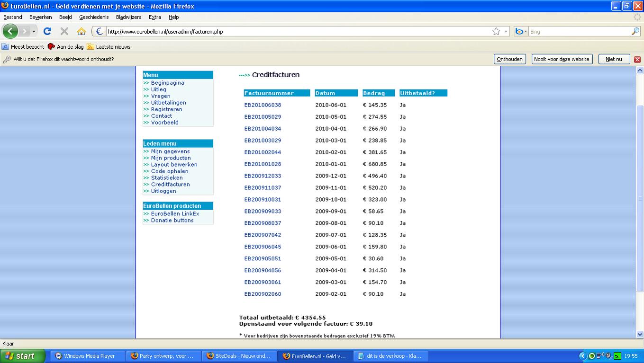Open the Bestand menu
The height and width of the screenshot is (363, 644).
point(13,17)
